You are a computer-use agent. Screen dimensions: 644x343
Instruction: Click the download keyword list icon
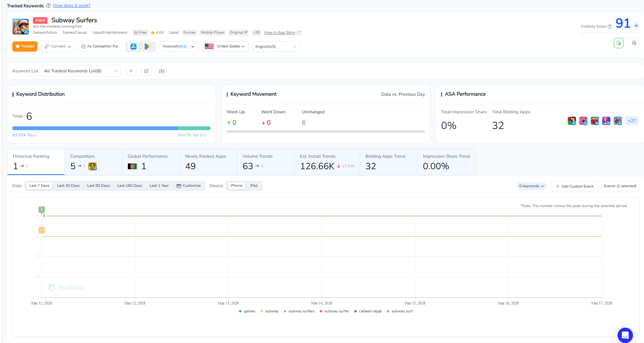[162, 71]
